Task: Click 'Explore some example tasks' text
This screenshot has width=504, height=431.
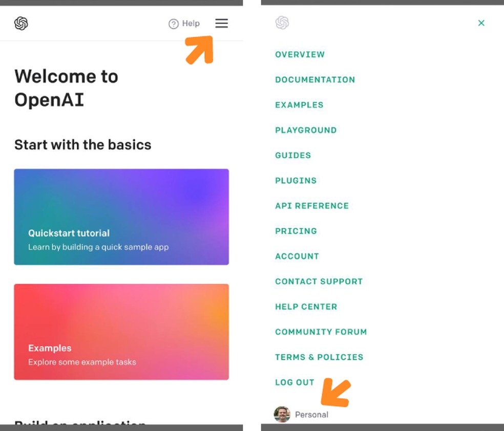Action: [82, 362]
